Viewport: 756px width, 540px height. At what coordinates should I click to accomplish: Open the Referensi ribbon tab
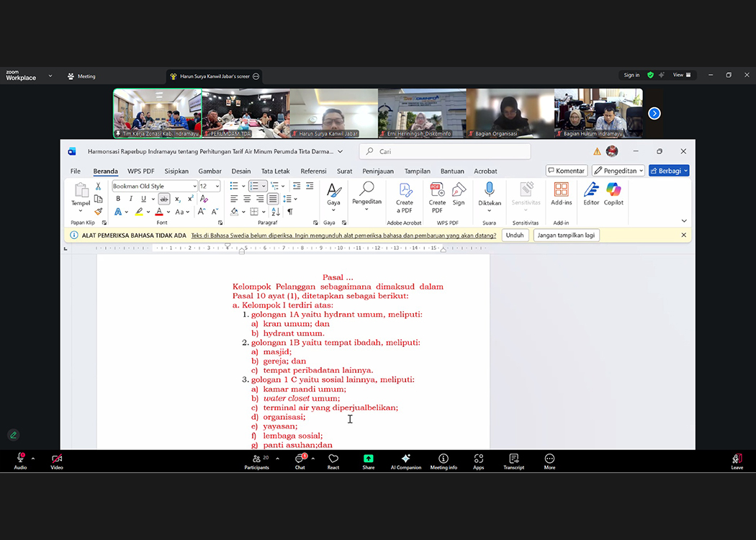coord(313,171)
